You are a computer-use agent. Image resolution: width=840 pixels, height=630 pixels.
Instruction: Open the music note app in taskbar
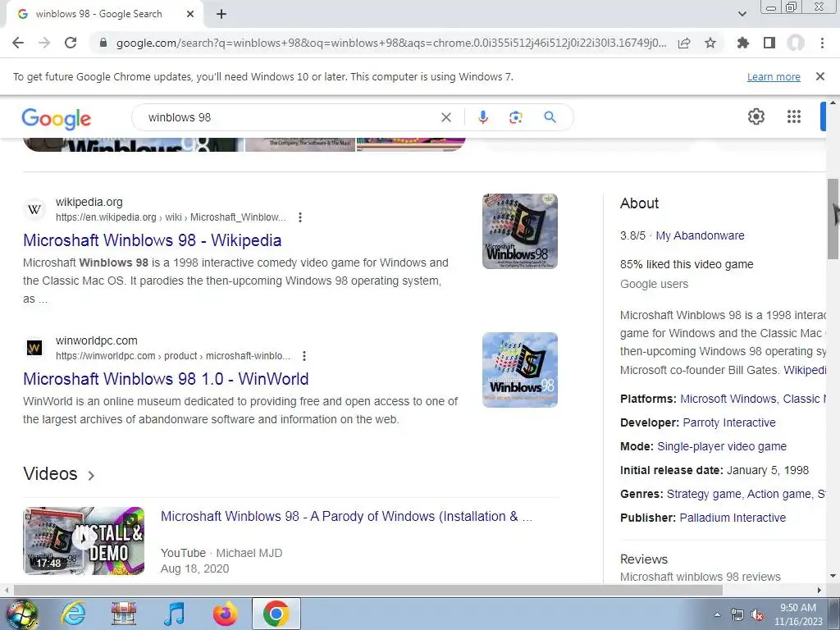pyautogui.click(x=174, y=614)
